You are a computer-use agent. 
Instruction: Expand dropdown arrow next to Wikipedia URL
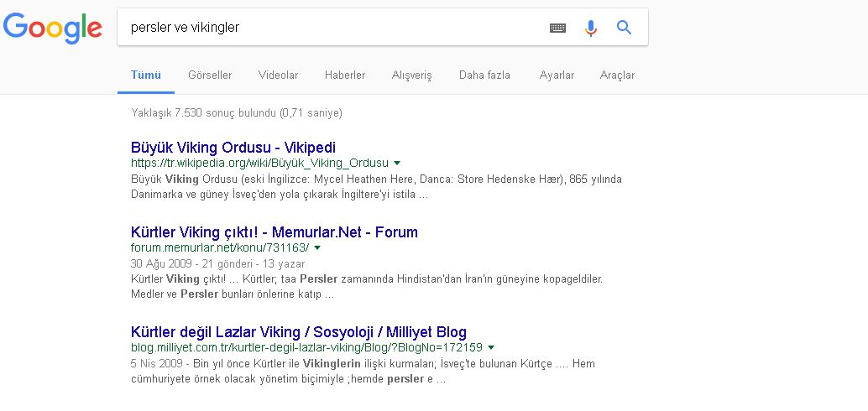pyautogui.click(x=397, y=164)
